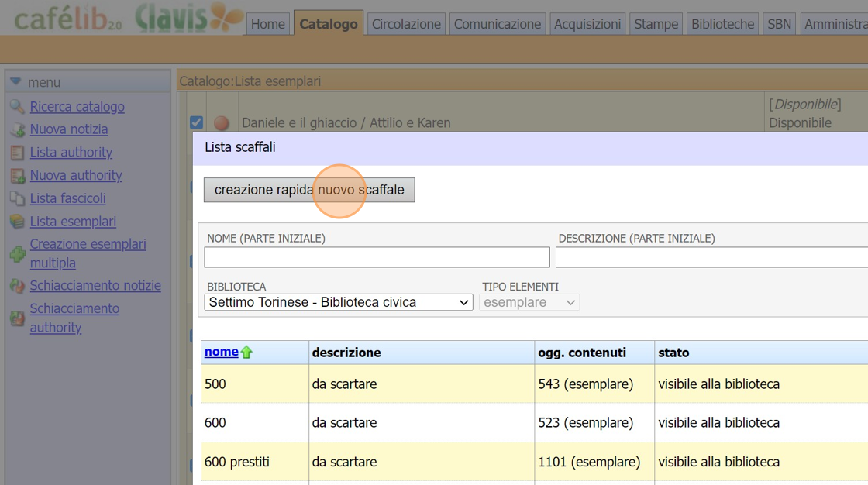The height and width of the screenshot is (485, 868).
Task: Click the Nuova authority icon
Action: pos(17,176)
